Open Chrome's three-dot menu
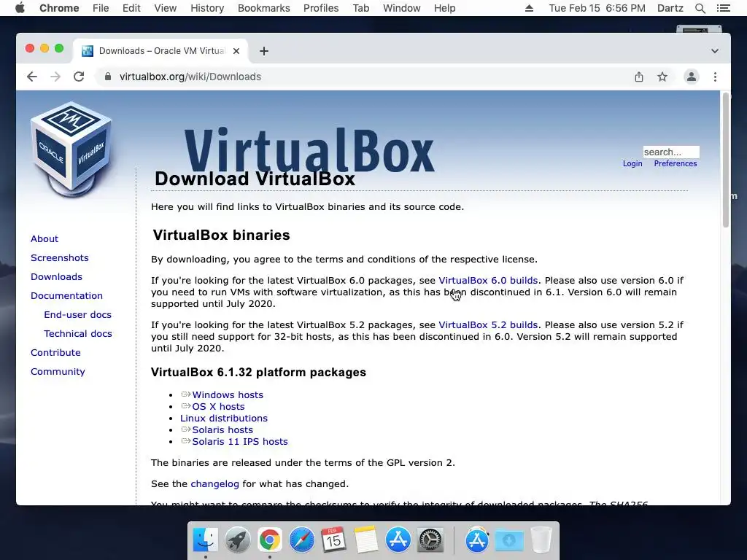747x560 pixels. point(715,77)
